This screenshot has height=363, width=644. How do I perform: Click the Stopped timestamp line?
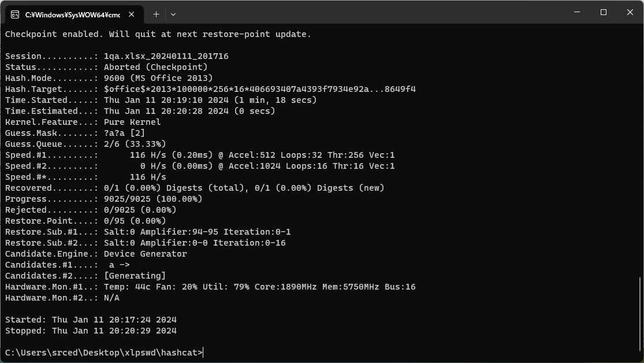[x=91, y=331]
